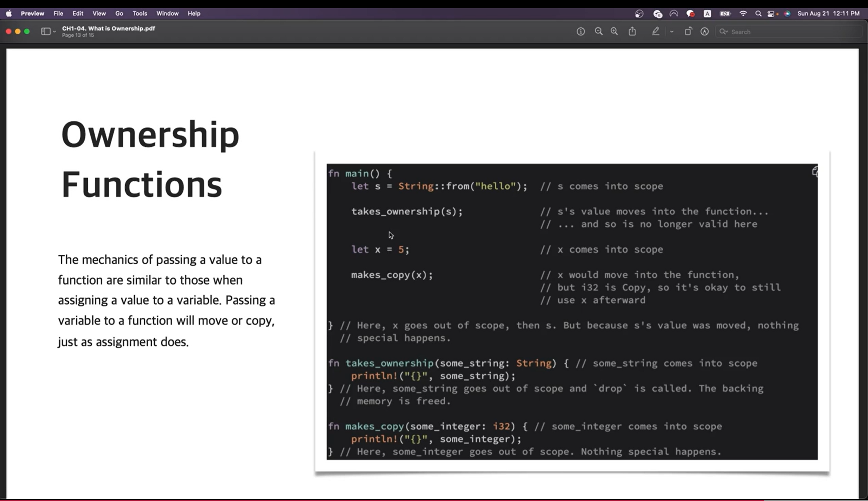Click the Wi-Fi status icon
Image resolution: width=868 pixels, height=501 pixels.
(743, 14)
